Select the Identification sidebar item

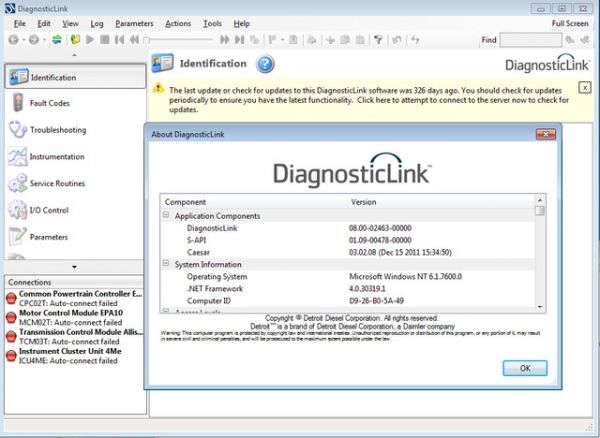[52, 77]
